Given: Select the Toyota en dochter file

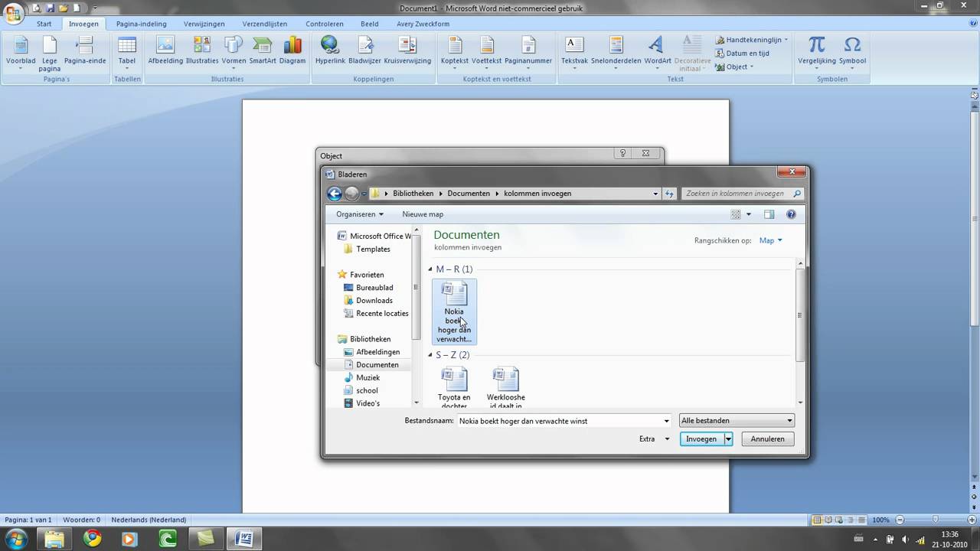Looking at the screenshot, I should point(454,388).
